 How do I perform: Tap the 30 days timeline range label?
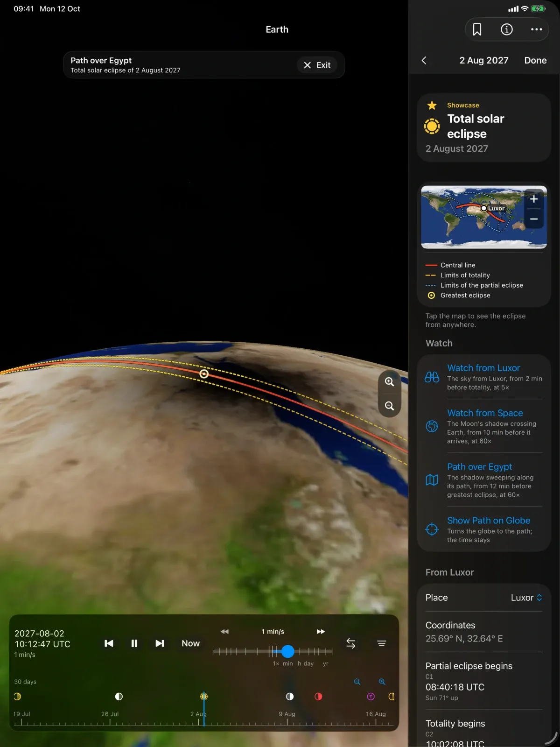tap(25, 682)
